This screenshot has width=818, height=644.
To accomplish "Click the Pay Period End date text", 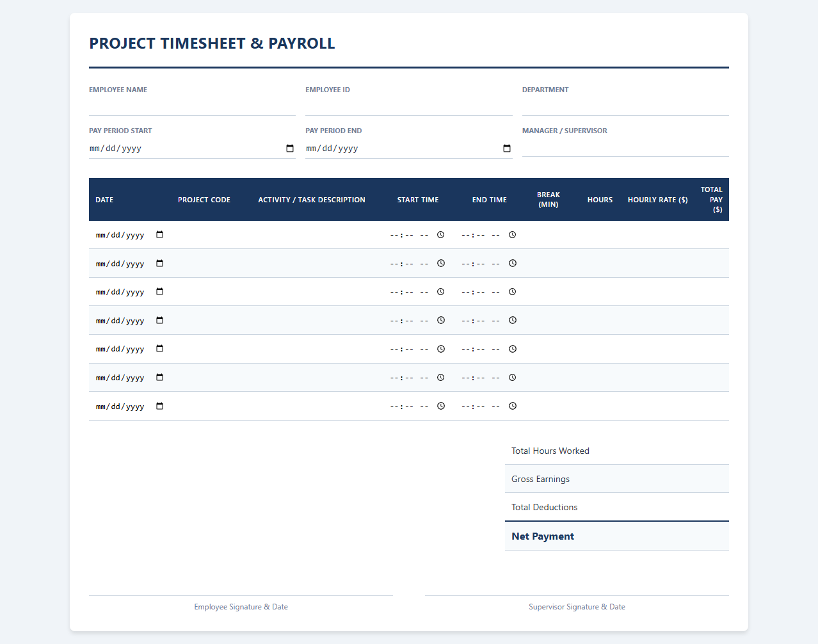I will pyautogui.click(x=332, y=149).
